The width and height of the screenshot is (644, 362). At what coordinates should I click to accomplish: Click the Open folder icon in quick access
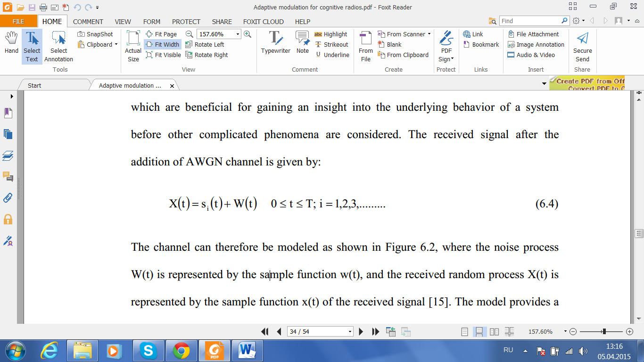click(x=20, y=7)
